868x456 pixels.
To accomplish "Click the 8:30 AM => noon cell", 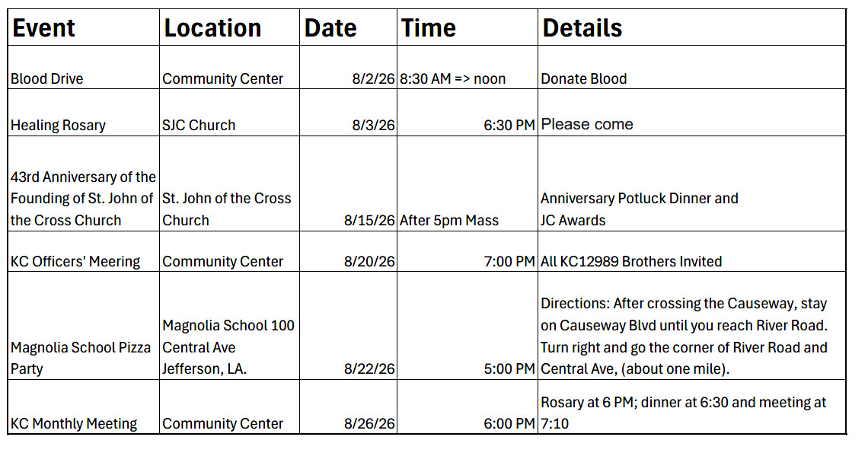I will [x=468, y=68].
